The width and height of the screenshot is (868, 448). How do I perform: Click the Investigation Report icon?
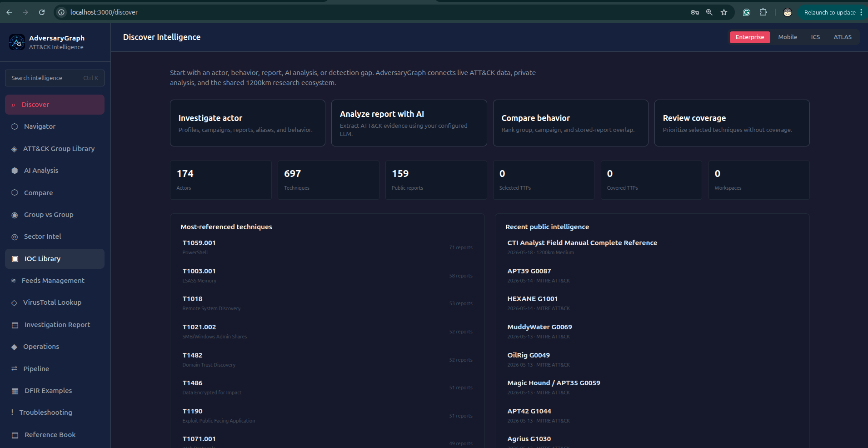click(15, 325)
